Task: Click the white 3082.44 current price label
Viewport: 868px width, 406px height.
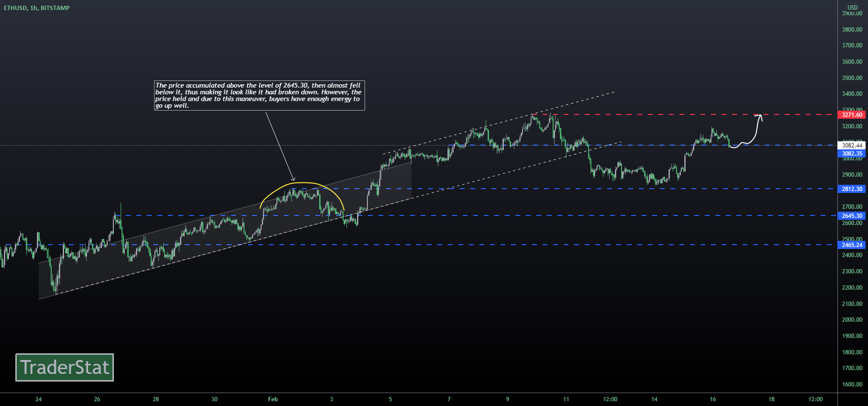Action: tap(852, 145)
